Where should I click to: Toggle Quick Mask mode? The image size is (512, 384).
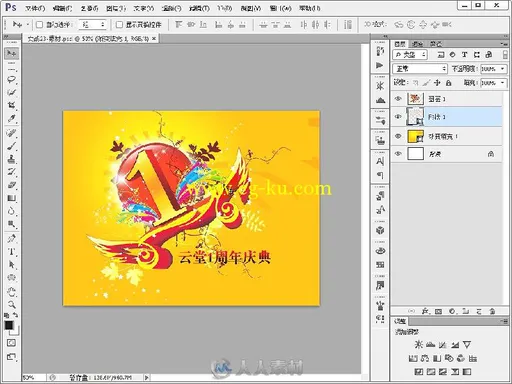[11, 343]
